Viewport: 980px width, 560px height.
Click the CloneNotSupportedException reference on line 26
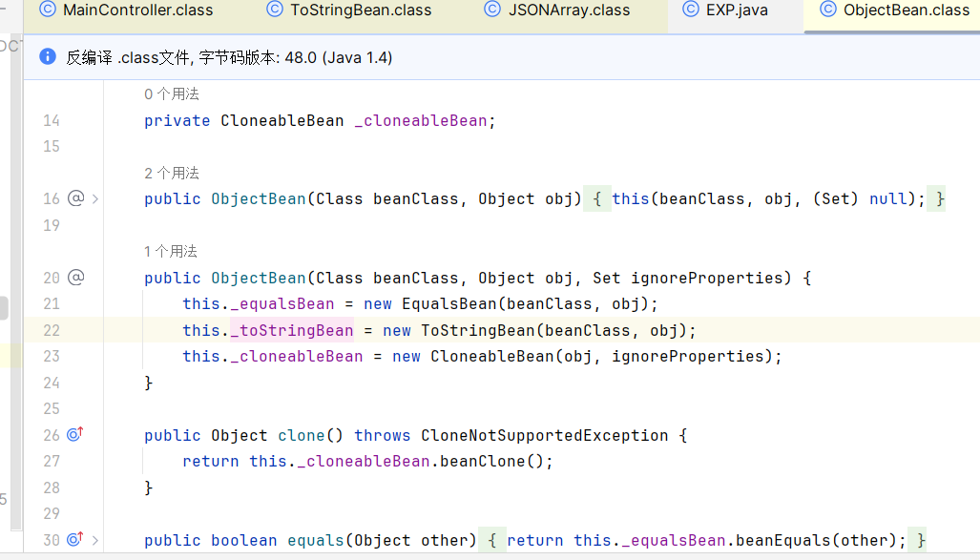[544, 435]
